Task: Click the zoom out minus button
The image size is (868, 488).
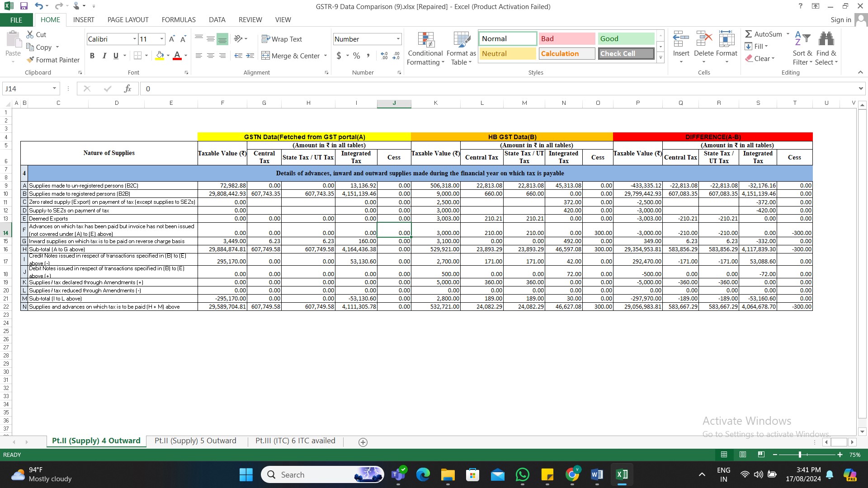Action: [x=775, y=455]
